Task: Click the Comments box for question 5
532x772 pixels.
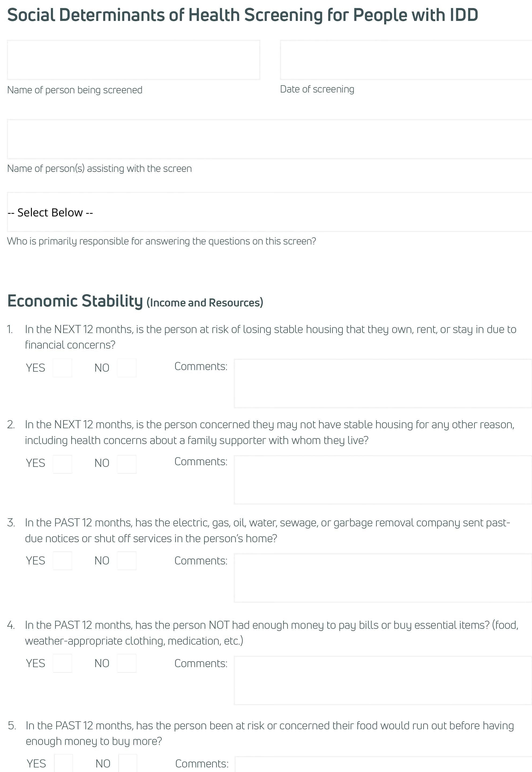Action: [x=383, y=765]
